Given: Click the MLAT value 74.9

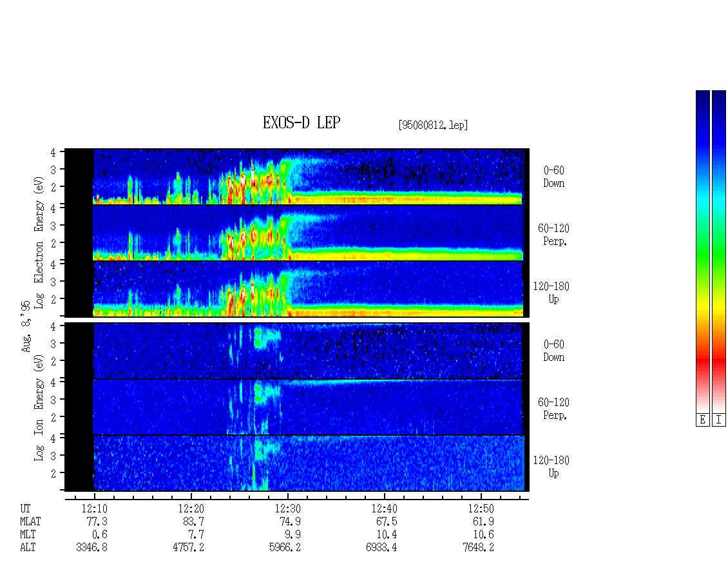Looking at the screenshot, I should 290,521.
